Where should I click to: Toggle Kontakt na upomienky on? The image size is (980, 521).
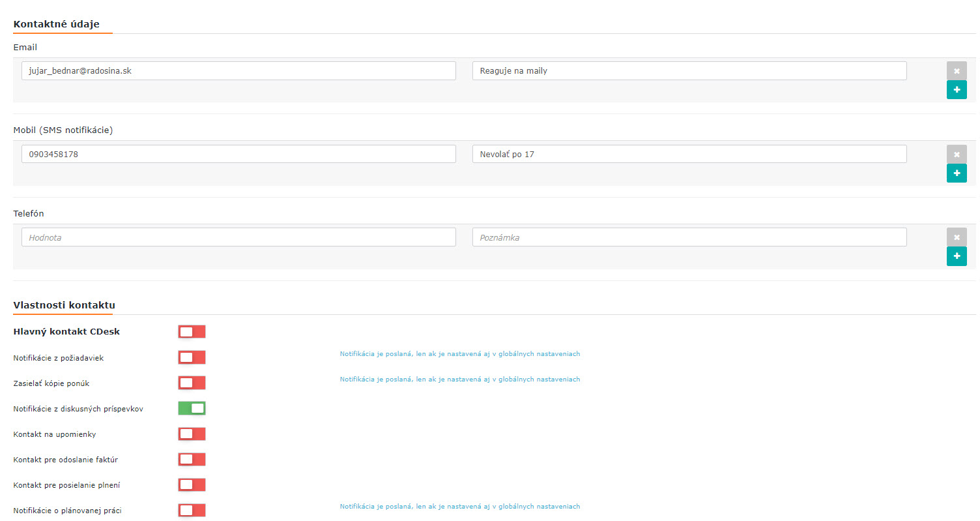[x=192, y=434]
